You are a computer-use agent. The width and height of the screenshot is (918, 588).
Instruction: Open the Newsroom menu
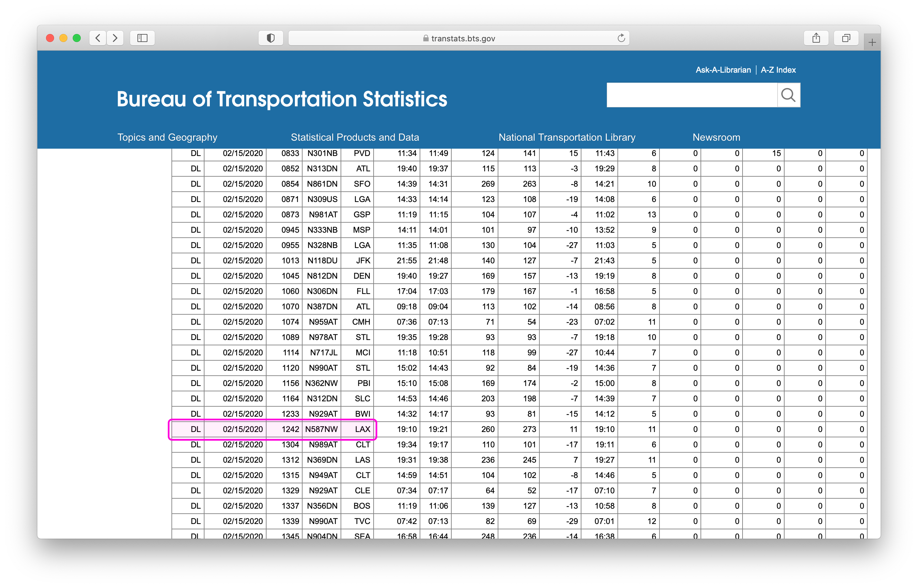point(716,137)
